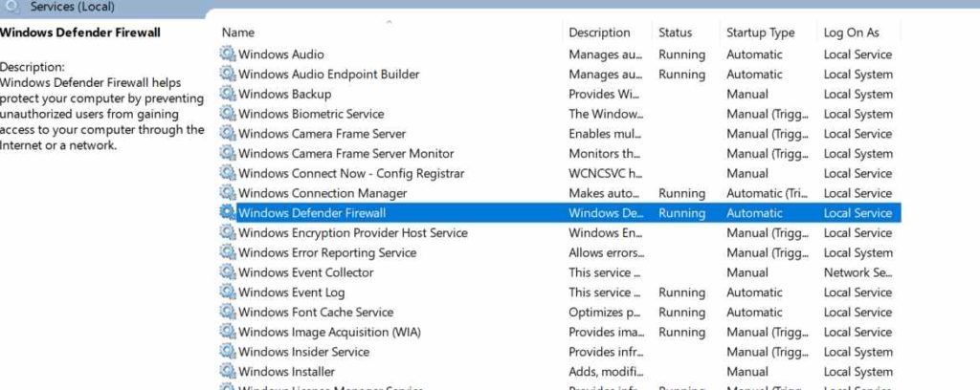This screenshot has height=390, width=980.
Task: Click the Manual startup type of Windows Backup
Action: (x=746, y=95)
